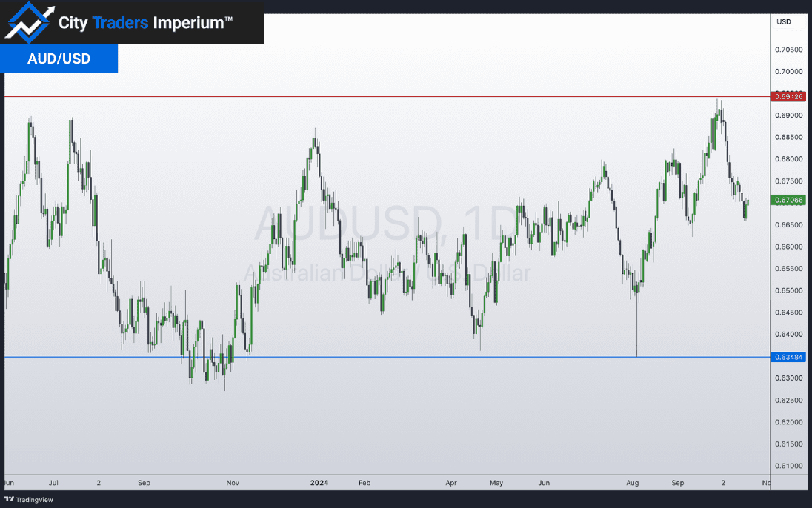This screenshot has width=812, height=508.
Task: Select the red 0.69426 resistance price label
Action: point(788,97)
